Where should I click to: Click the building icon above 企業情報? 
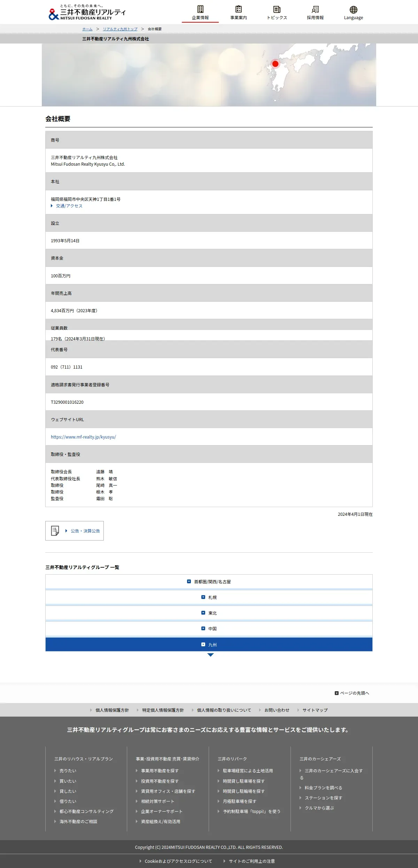(x=200, y=9)
